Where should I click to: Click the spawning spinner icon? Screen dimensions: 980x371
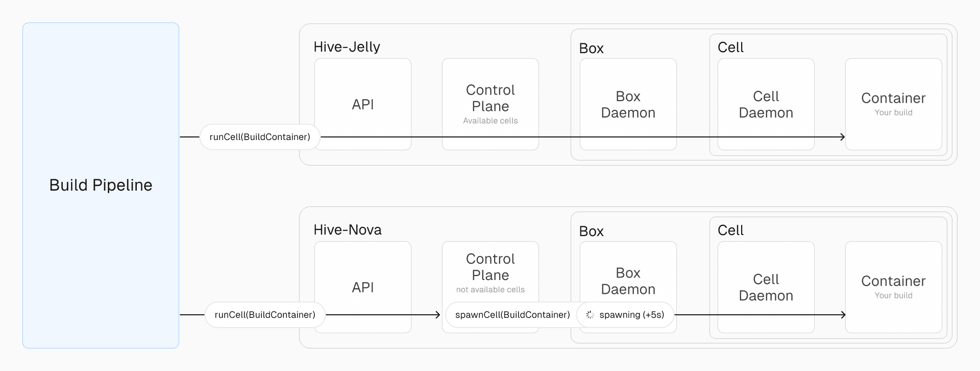[590, 315]
